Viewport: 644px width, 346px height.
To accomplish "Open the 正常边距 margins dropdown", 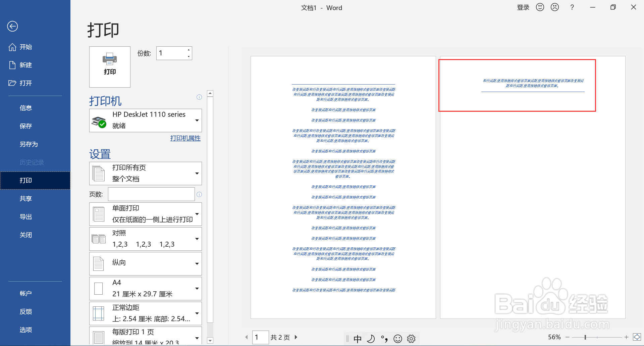I will click(x=146, y=313).
